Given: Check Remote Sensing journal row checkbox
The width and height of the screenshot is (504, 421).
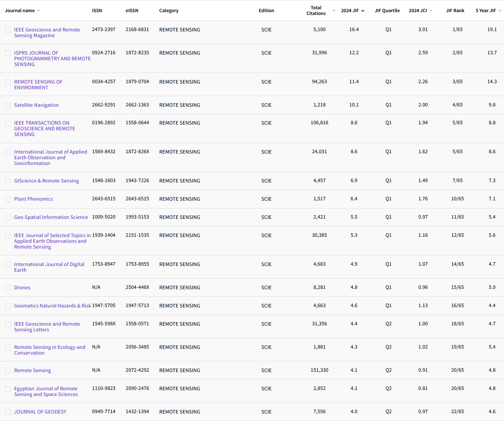Looking at the screenshot, I should click(8, 371).
